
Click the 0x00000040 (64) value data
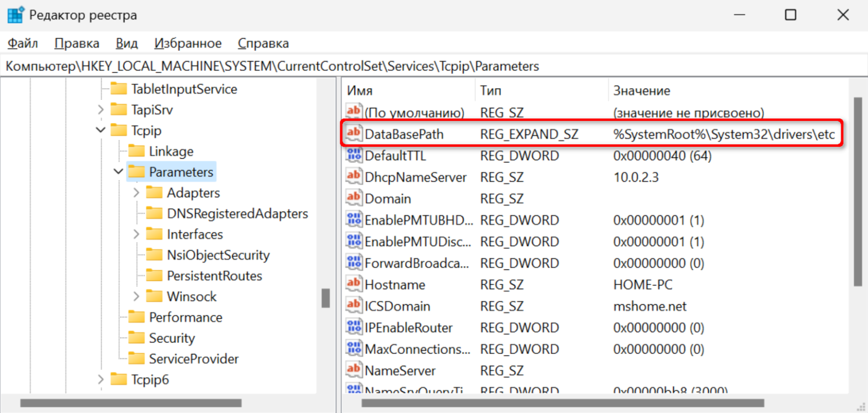(662, 156)
